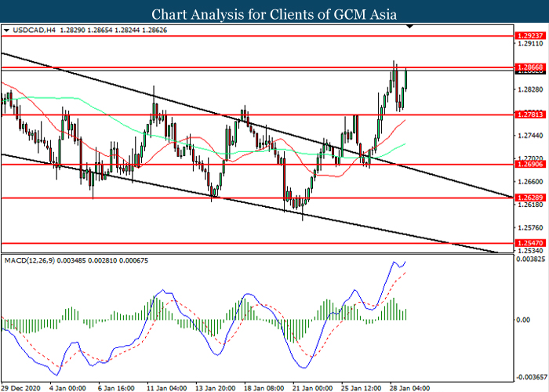Click the MACD zero level 0.00 label

[522, 319]
